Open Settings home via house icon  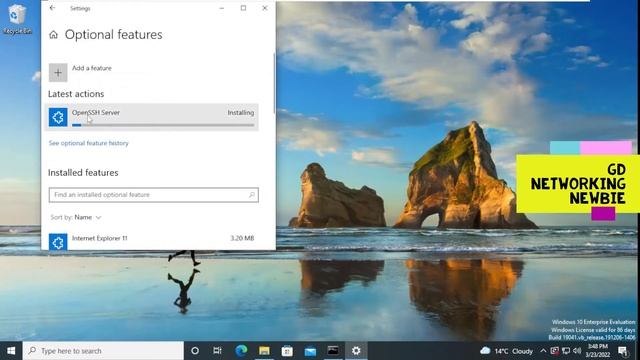pos(53,35)
